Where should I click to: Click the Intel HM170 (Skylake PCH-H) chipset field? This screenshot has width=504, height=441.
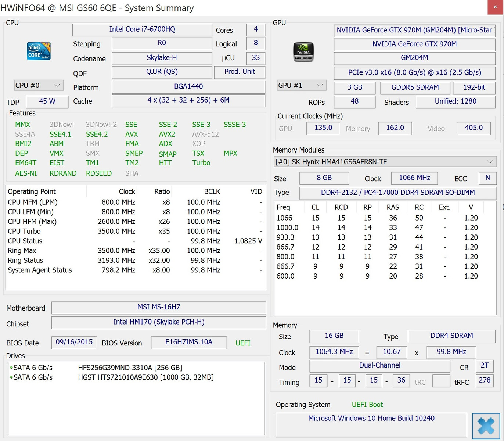[x=159, y=322]
